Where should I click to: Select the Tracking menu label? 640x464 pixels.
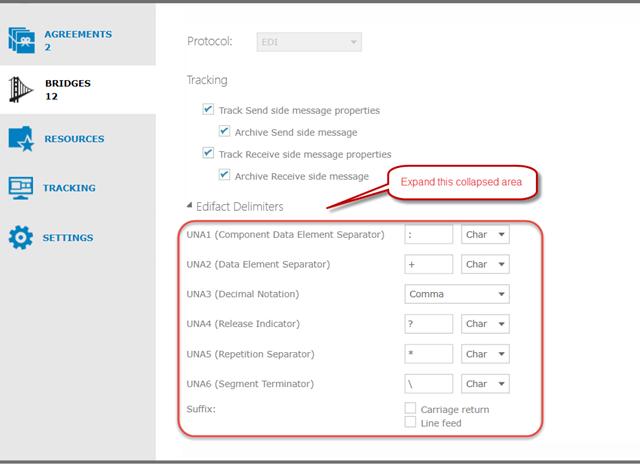(69, 188)
